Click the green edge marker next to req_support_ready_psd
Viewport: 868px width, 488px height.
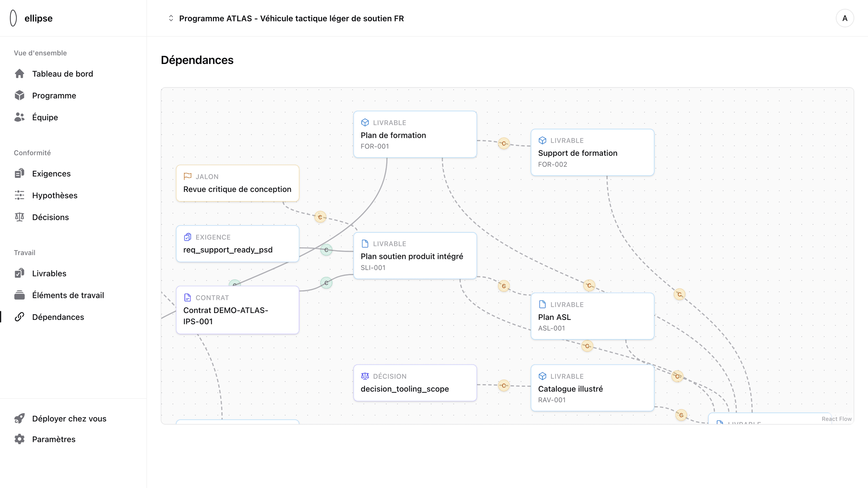point(326,250)
